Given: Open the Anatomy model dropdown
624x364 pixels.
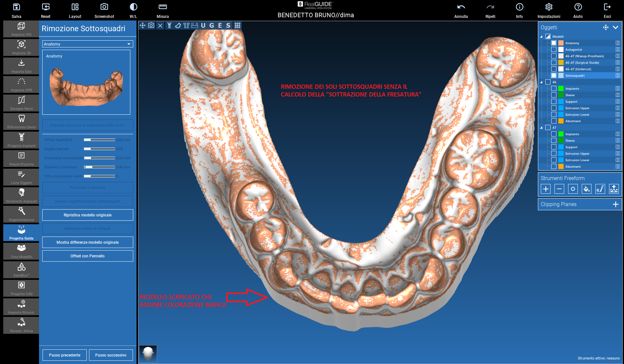Looking at the screenshot, I should click(87, 44).
